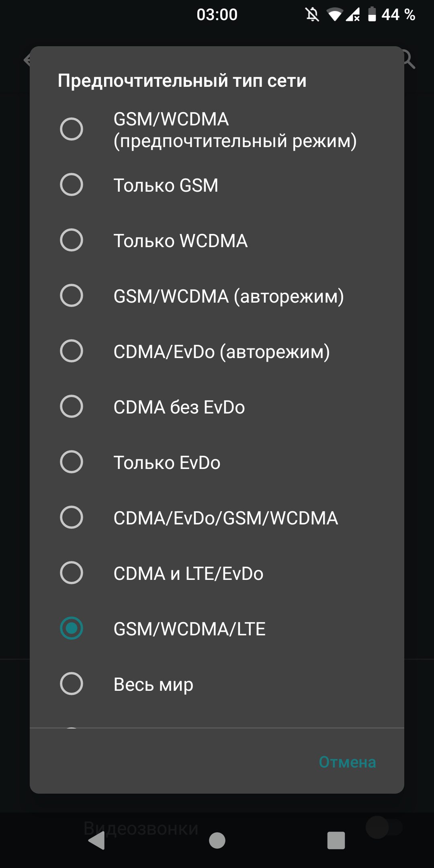Tap the battery status icon
Image resolution: width=434 pixels, height=868 pixels.
(372, 14)
